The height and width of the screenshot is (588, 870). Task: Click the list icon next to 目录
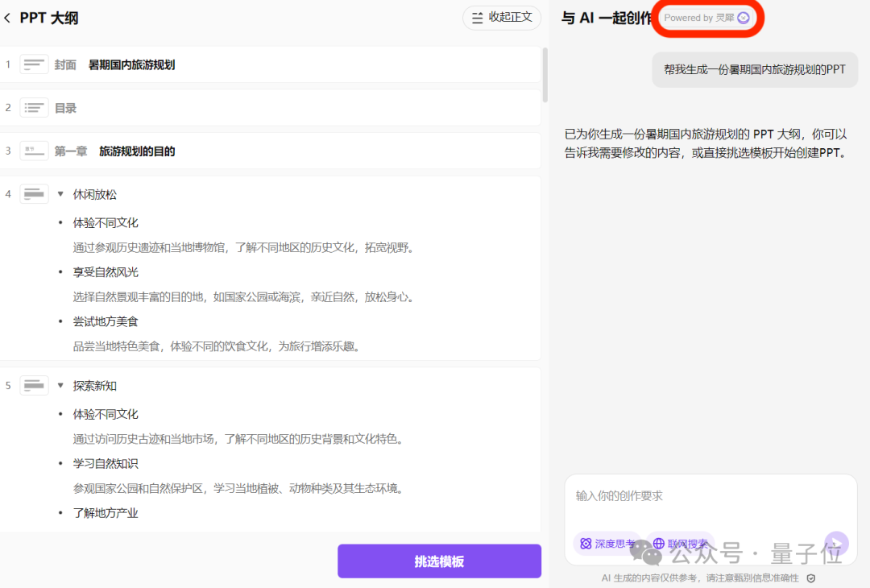pos(34,106)
